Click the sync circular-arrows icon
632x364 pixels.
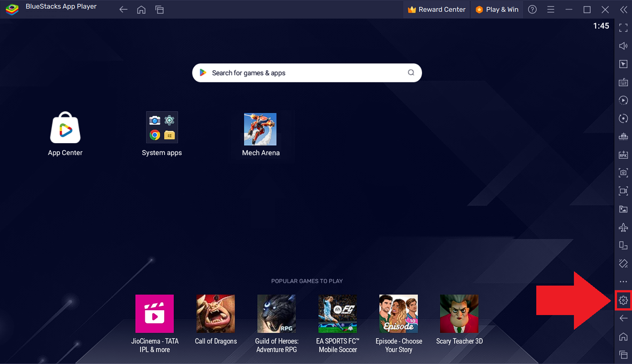click(623, 118)
